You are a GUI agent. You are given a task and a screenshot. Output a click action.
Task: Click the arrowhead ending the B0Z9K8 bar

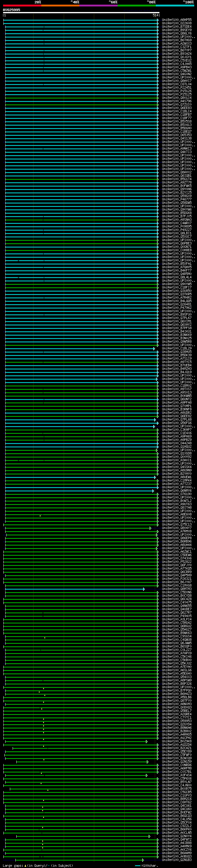click(147, 741)
